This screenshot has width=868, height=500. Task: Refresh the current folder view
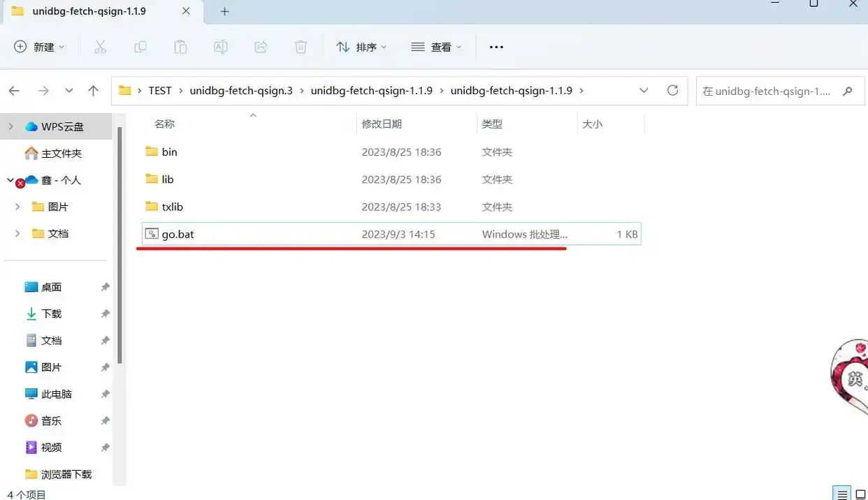672,91
